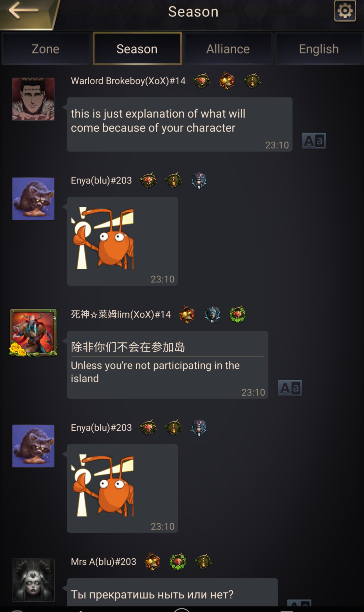Open chat settings gear icon

click(345, 11)
